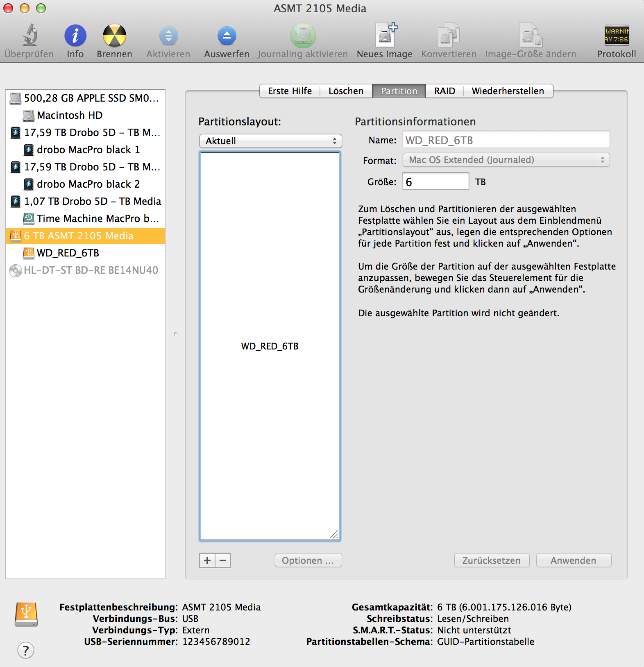The height and width of the screenshot is (667, 644).
Task: Click the Brennen burn icon
Action: 114,35
